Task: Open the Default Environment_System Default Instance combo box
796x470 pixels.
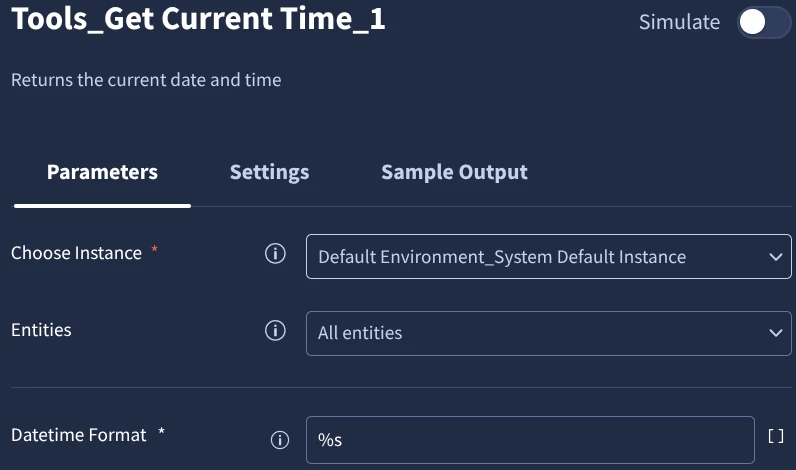Action: [x=548, y=256]
